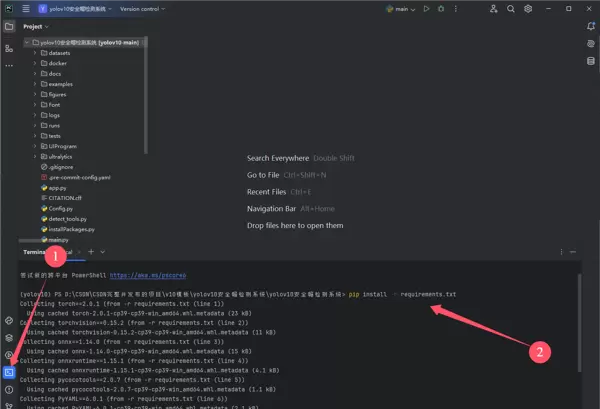The width and height of the screenshot is (600, 409).
Task: Add a new terminal tab
Action: [x=90, y=251]
